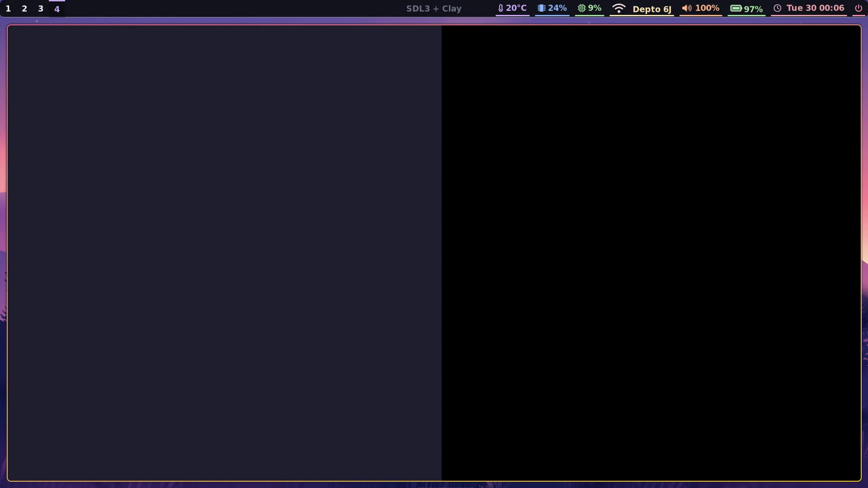Switch to workspace 1
Viewport: 868px width, 488px height.
pos(8,8)
